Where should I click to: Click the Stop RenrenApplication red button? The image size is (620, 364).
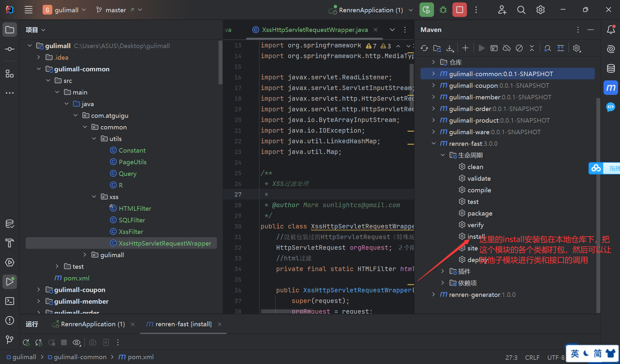pos(460,10)
